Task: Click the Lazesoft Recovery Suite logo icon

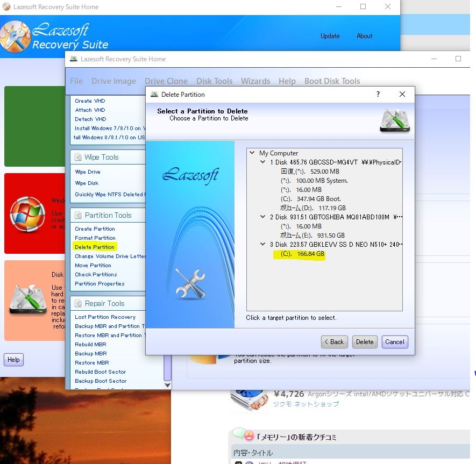Action: point(15,36)
